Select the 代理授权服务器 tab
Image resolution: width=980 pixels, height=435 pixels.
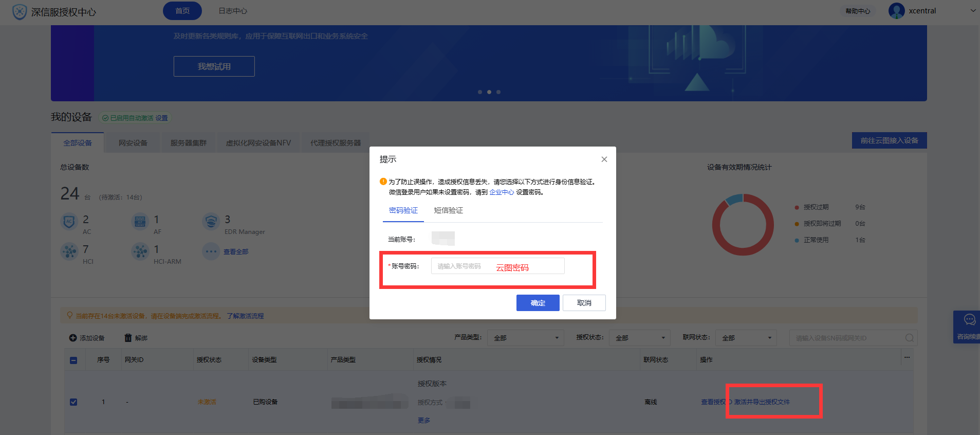pyautogui.click(x=336, y=143)
